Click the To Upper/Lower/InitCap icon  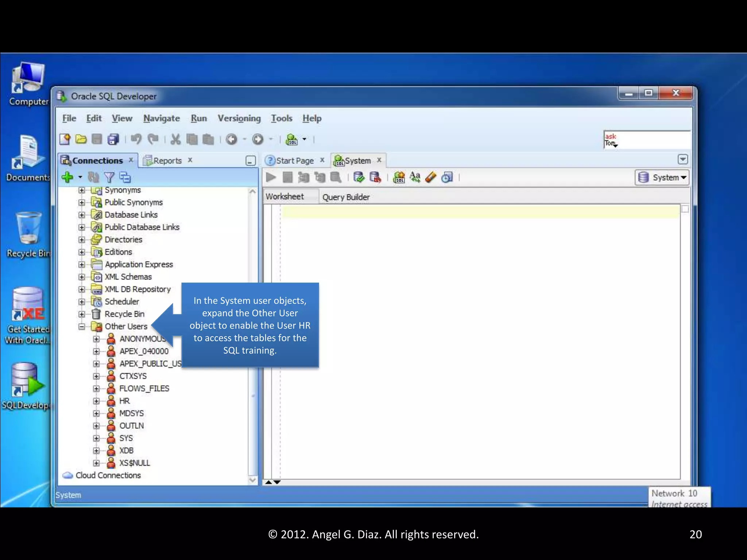(x=415, y=178)
